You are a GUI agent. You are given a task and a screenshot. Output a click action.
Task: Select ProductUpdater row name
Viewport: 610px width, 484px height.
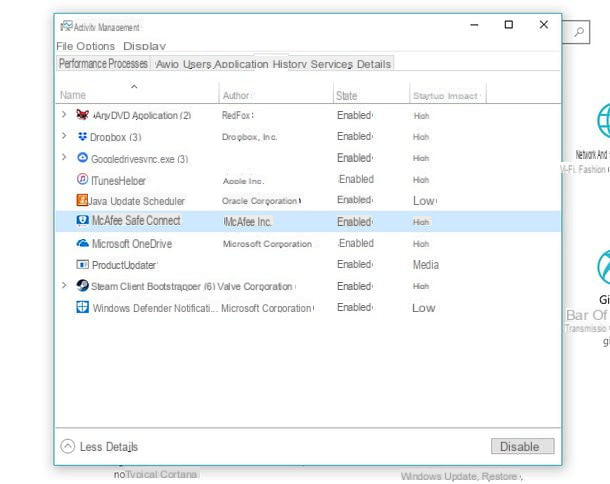pos(124,265)
